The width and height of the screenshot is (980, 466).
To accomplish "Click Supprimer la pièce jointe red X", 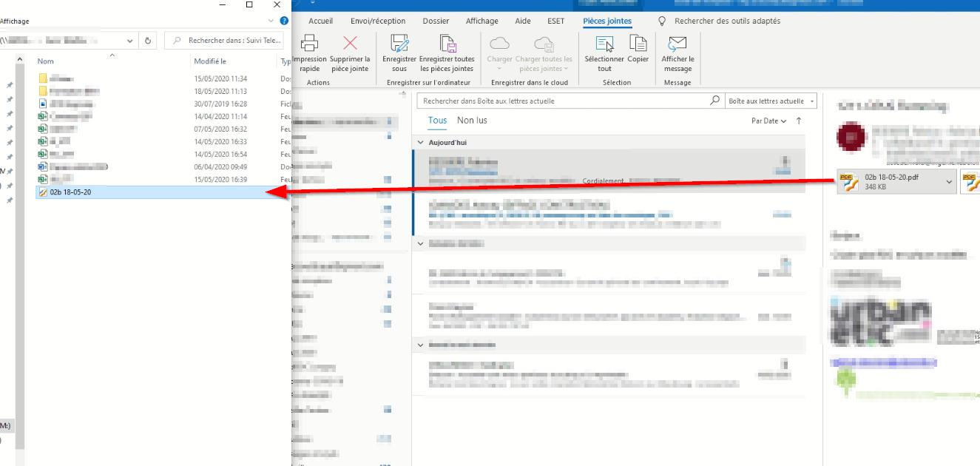I will (351, 44).
